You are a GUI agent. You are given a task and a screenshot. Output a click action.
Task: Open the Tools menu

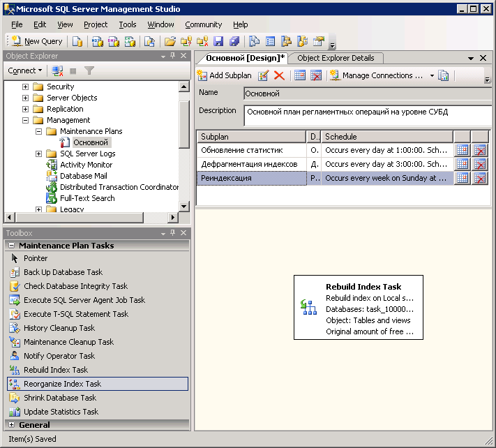click(x=128, y=24)
